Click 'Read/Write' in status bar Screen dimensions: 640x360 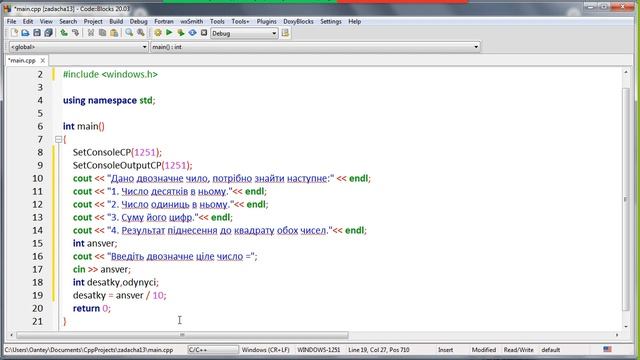pyautogui.click(x=518, y=350)
